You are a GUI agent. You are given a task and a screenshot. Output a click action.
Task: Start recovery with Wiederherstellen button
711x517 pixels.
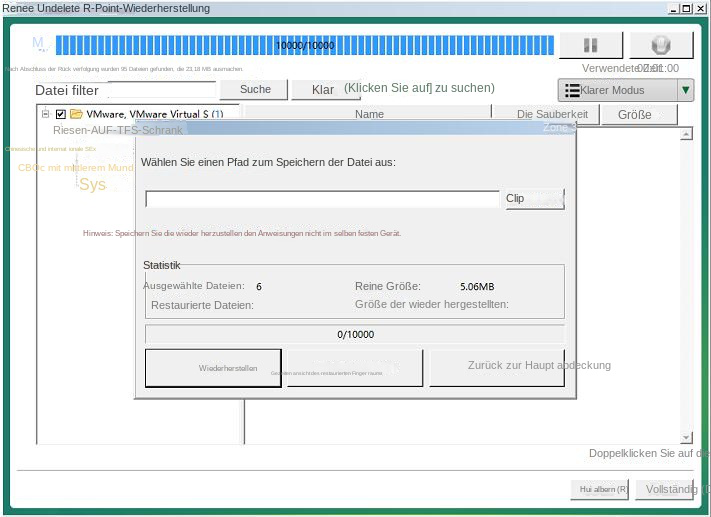point(215,368)
